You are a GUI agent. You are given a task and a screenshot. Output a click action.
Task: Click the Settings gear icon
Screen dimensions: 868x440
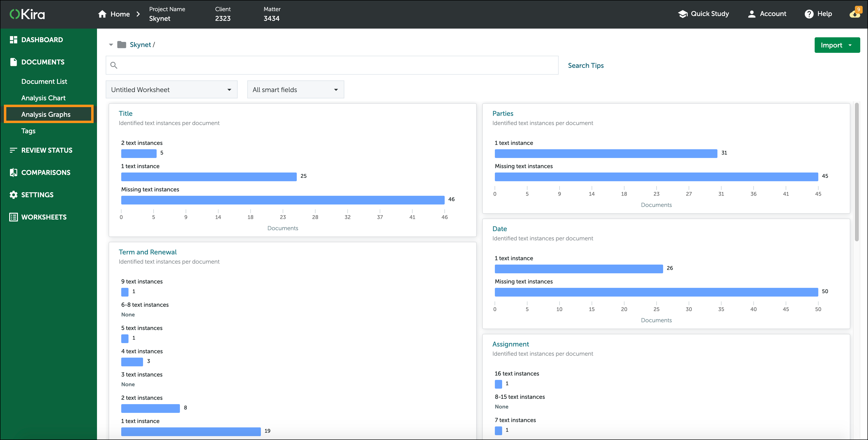14,195
